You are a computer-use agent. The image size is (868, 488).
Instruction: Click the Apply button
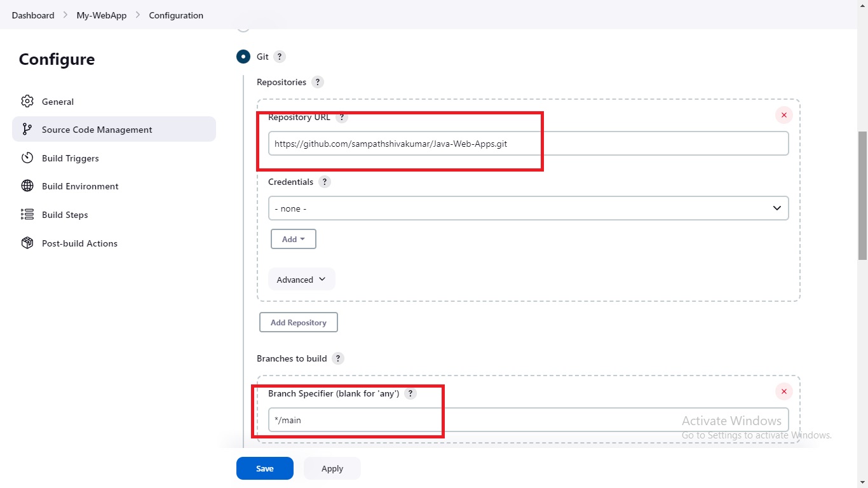click(332, 468)
